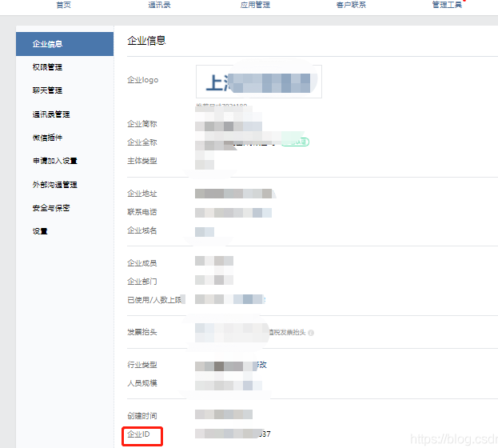Click the 企业logo label

click(x=142, y=80)
